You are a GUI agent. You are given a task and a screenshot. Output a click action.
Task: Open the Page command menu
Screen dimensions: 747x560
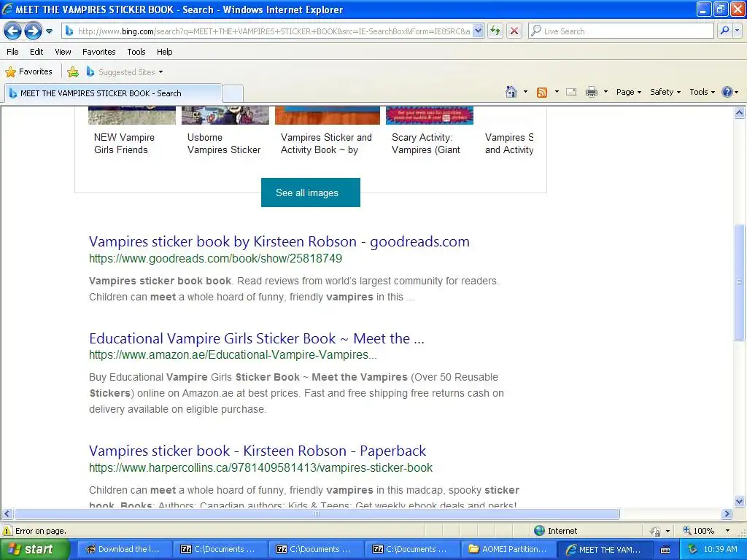pyautogui.click(x=629, y=92)
